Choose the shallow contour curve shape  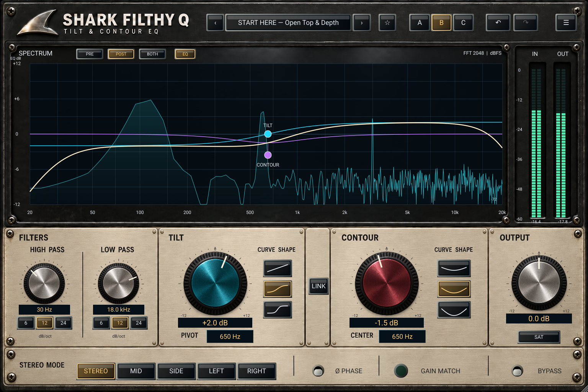point(454,268)
